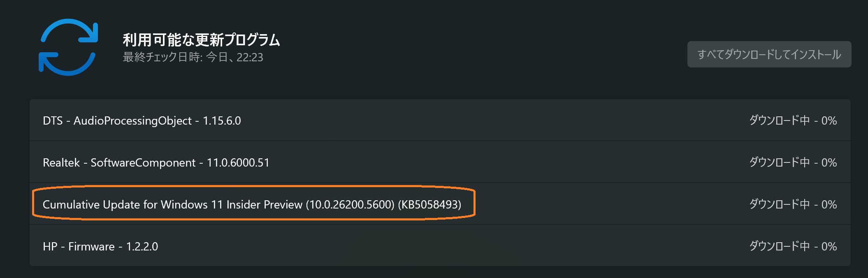Click version number 11.0.6000.51
This screenshot has width=868, height=278.
pos(238,162)
